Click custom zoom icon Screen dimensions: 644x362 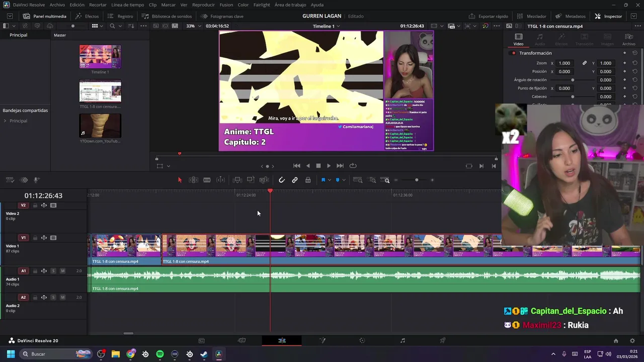[385, 180]
